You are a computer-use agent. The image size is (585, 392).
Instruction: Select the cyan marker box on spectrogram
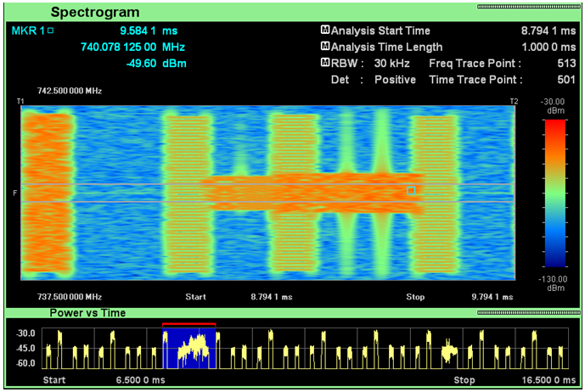click(411, 191)
